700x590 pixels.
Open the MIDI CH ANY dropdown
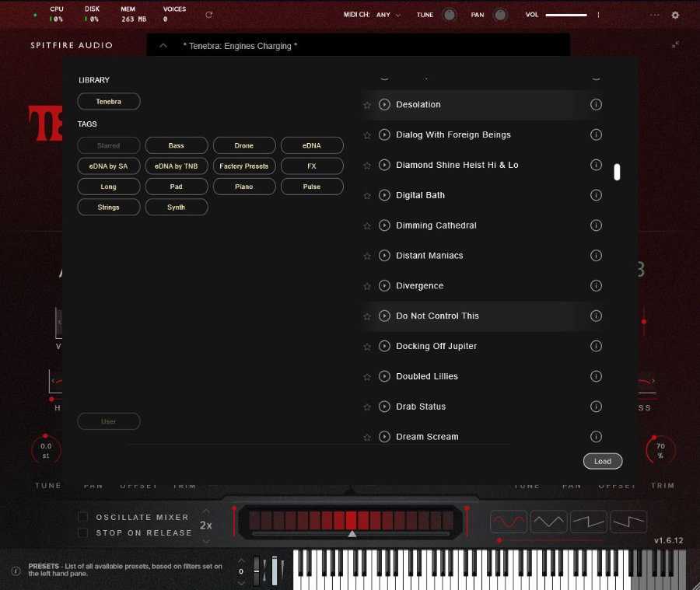click(x=388, y=15)
